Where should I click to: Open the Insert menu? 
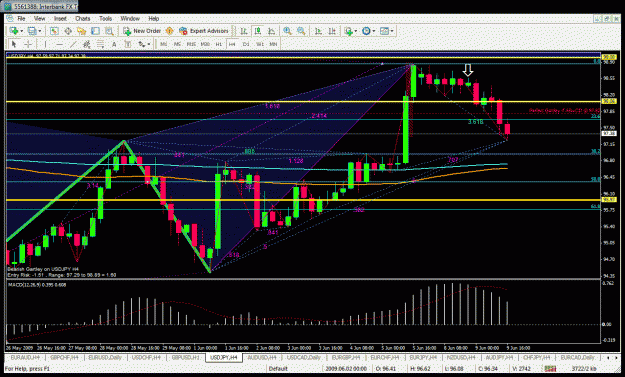click(60, 18)
